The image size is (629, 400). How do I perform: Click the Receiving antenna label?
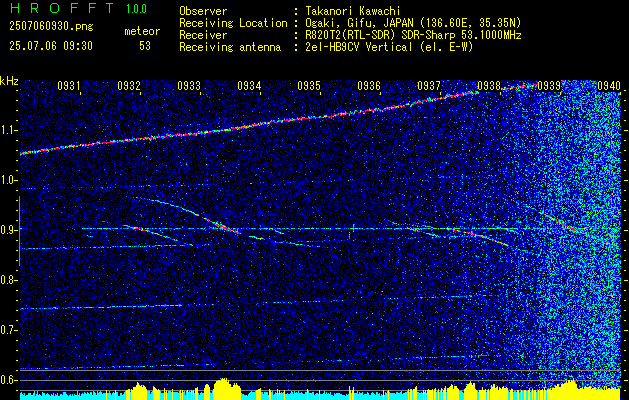(230, 47)
